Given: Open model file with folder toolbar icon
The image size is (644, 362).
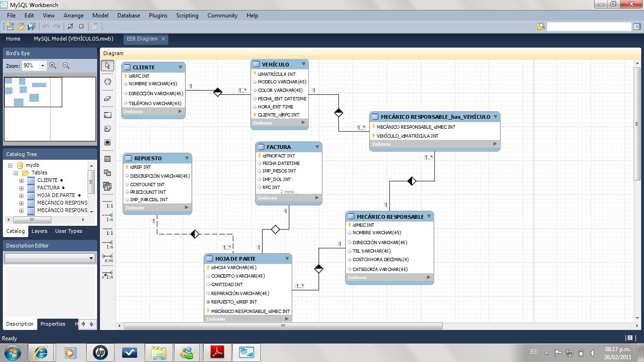Looking at the screenshot, I should (21, 26).
